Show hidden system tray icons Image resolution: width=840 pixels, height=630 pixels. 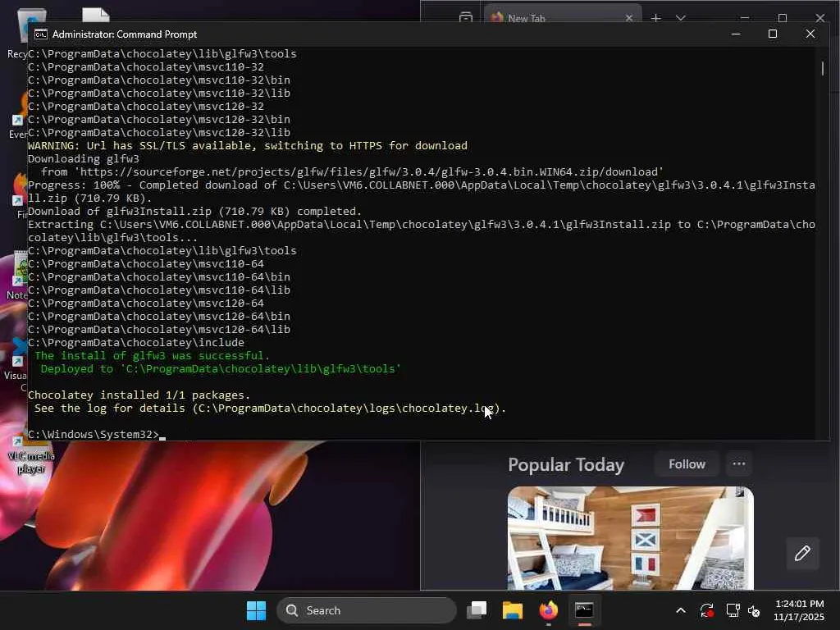click(680, 610)
